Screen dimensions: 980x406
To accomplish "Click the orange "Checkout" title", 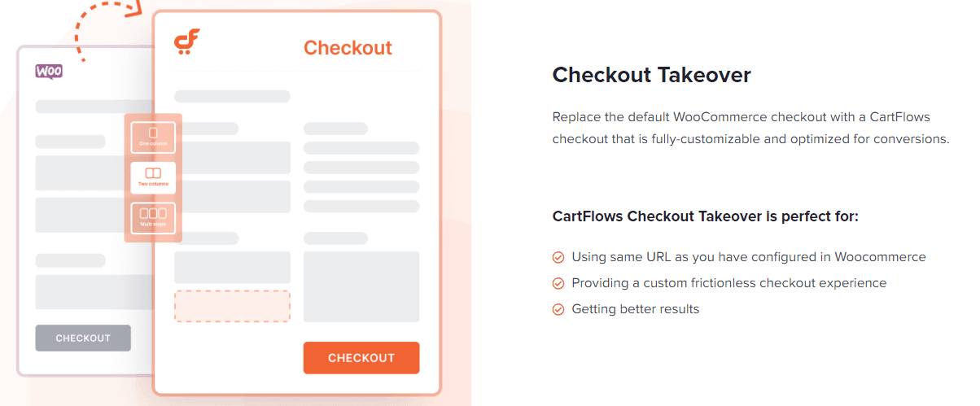I will [348, 48].
